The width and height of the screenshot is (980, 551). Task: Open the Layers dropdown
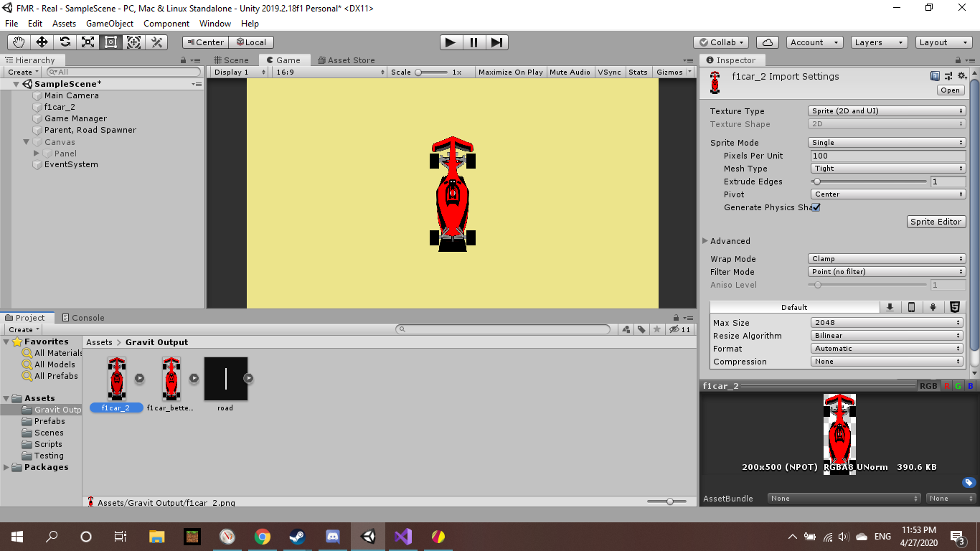[877, 42]
